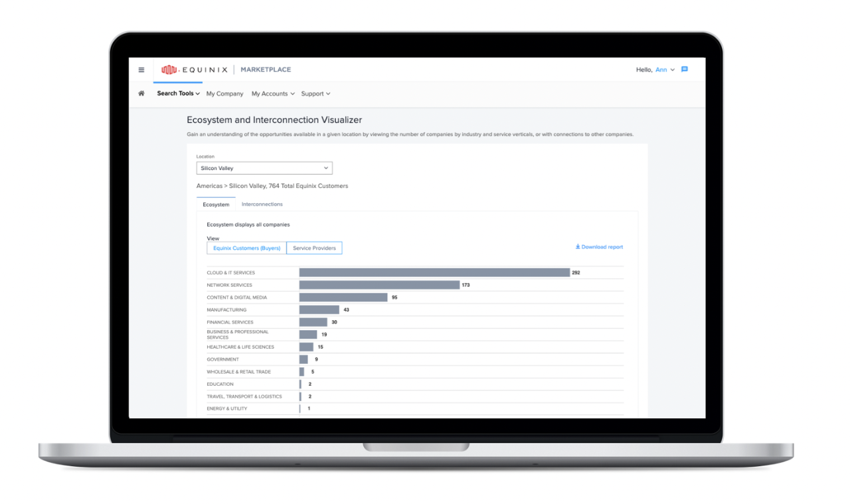Click the Marketplace header link
Screen dimensions: 850x504
[266, 70]
